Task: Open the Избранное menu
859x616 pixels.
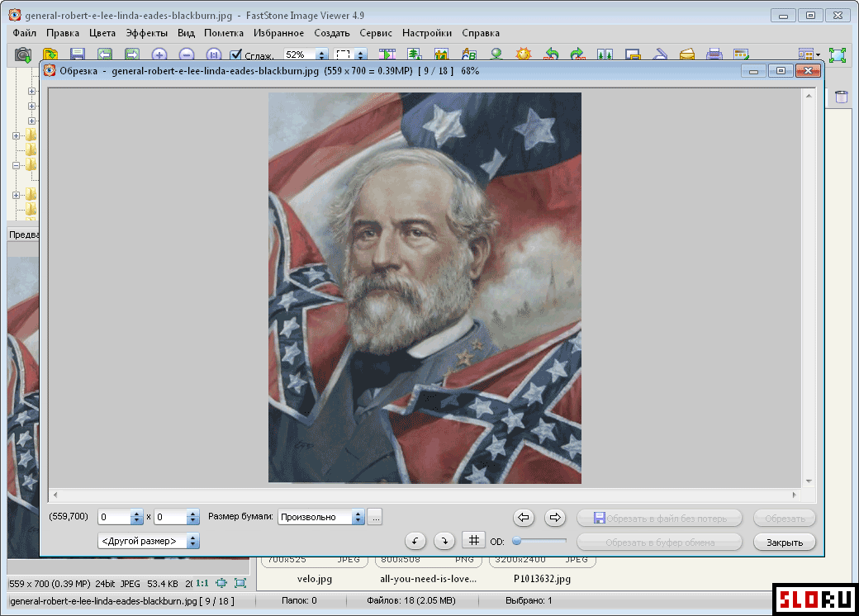Action: tap(279, 33)
